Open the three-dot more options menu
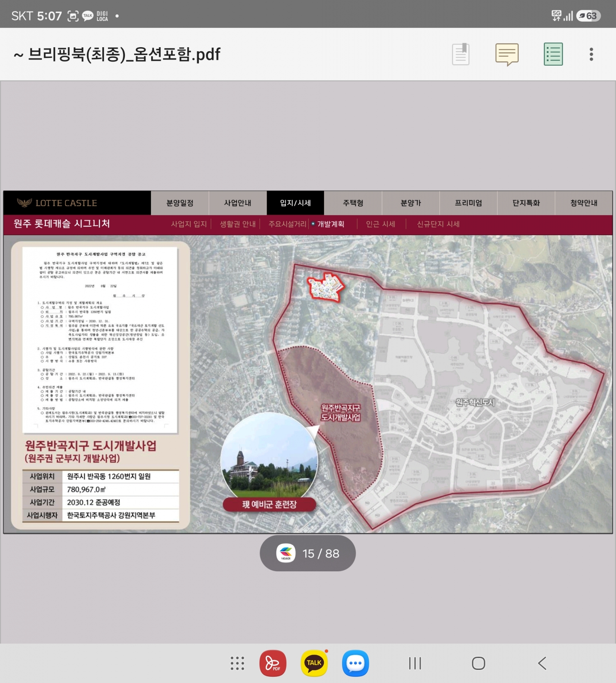This screenshot has height=683, width=616. pyautogui.click(x=591, y=54)
